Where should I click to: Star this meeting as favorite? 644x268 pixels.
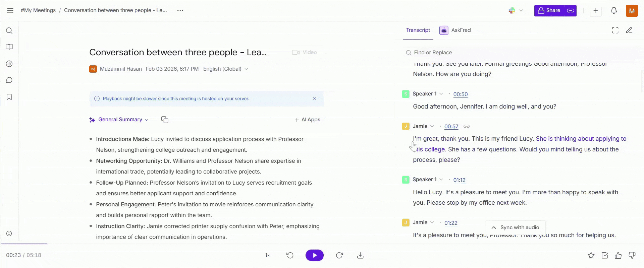tap(591, 256)
